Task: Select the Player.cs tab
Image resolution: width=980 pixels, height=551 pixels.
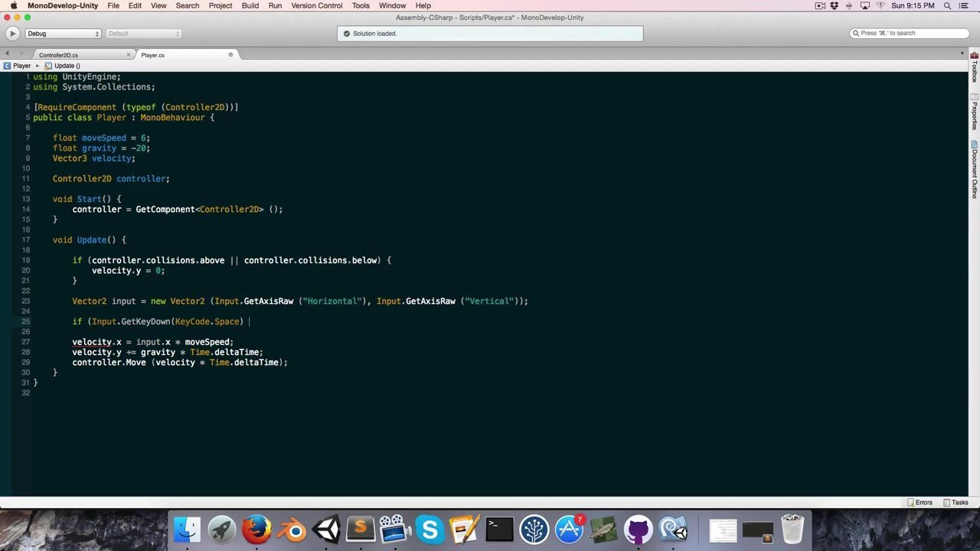Action: (x=152, y=55)
